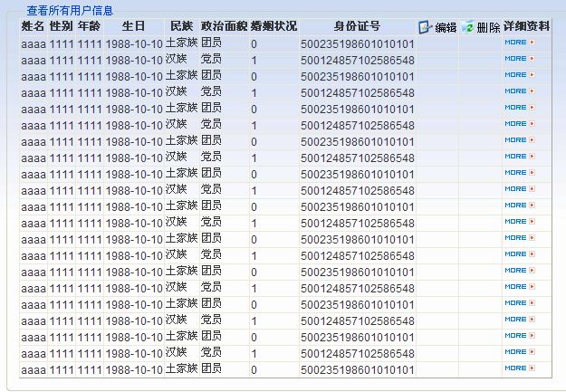Select 土家族 cell in first row
566x392 pixels.
click(181, 43)
